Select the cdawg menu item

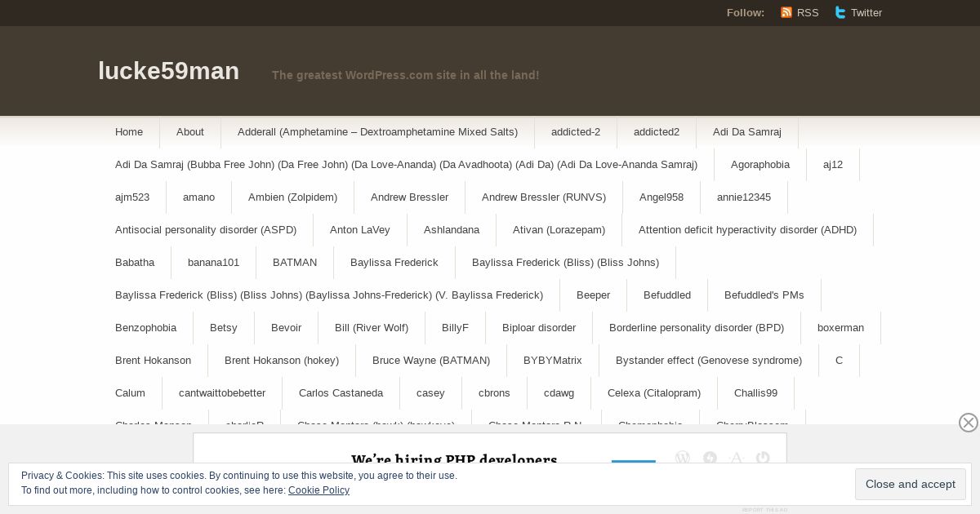pyautogui.click(x=559, y=392)
